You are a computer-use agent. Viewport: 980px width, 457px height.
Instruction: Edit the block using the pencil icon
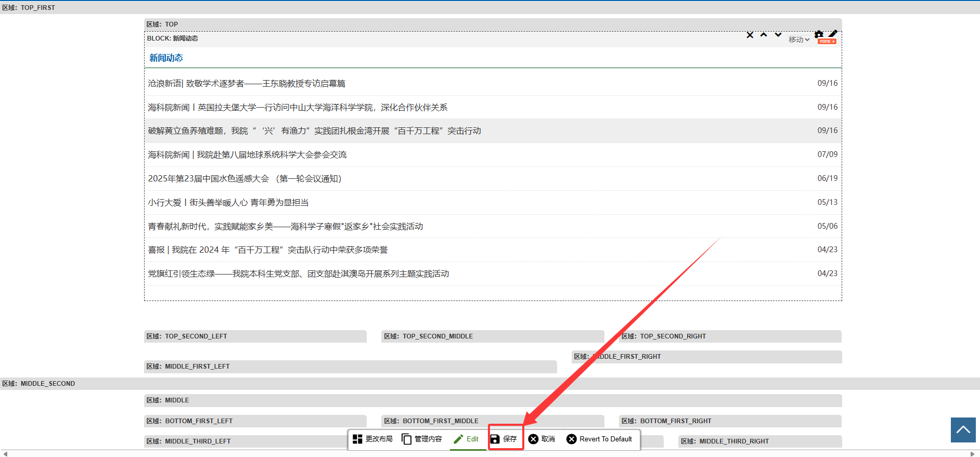pyautogui.click(x=833, y=34)
